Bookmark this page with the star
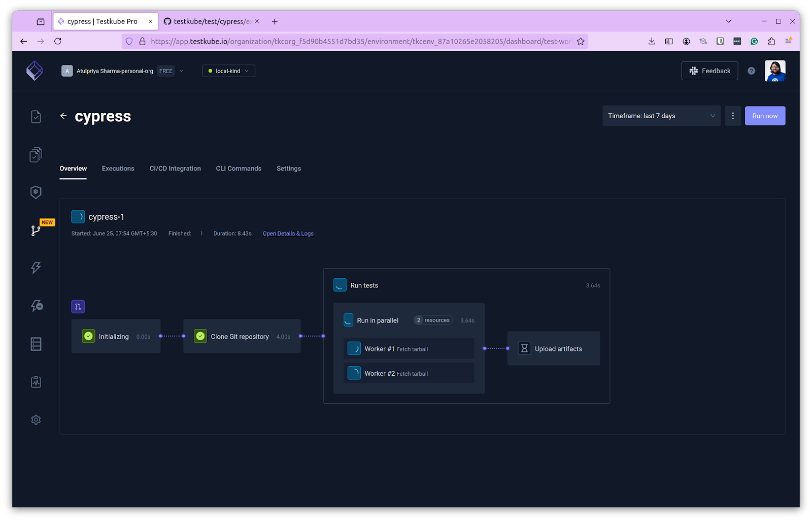Image resolution: width=812 pixels, height=521 pixels. (x=581, y=41)
